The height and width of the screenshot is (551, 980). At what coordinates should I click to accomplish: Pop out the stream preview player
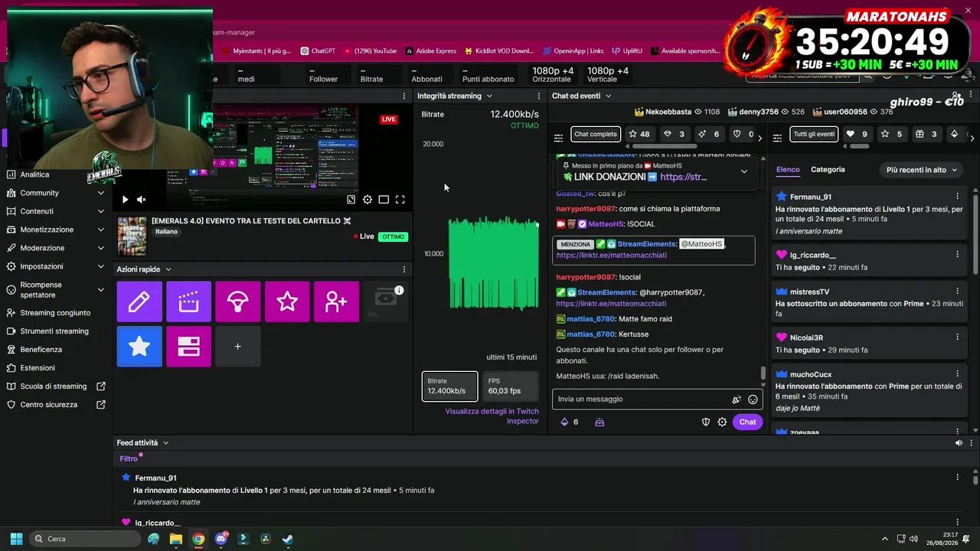coord(351,200)
